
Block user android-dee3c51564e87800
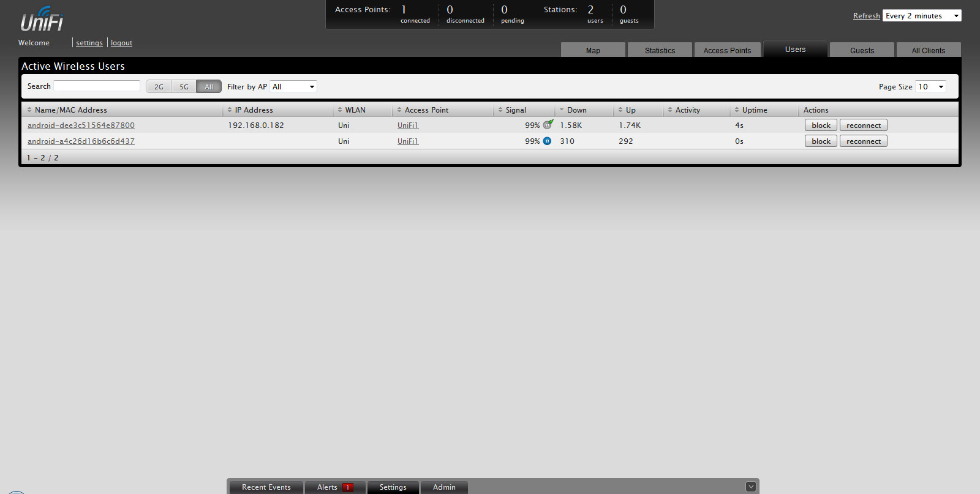tap(821, 125)
